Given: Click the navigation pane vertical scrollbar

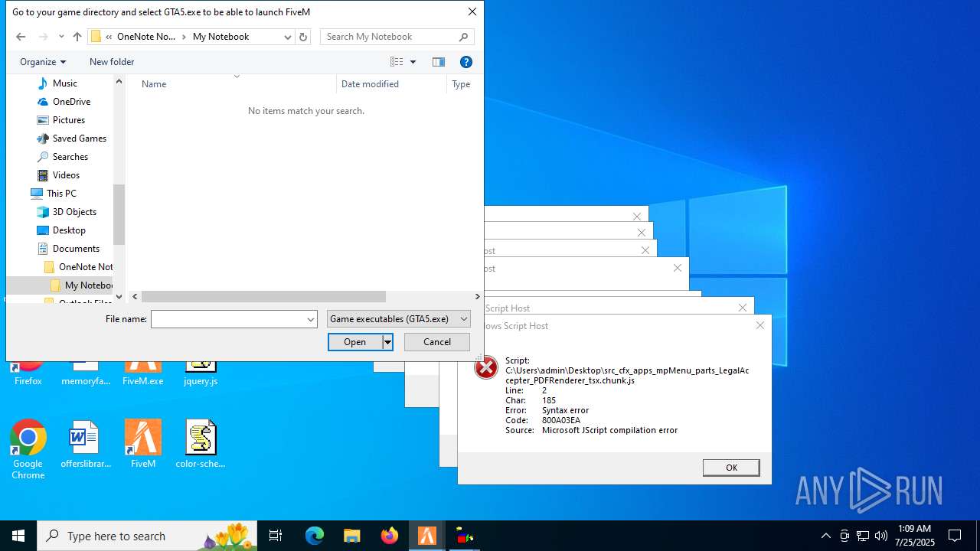Looking at the screenshot, I should tap(119, 214).
